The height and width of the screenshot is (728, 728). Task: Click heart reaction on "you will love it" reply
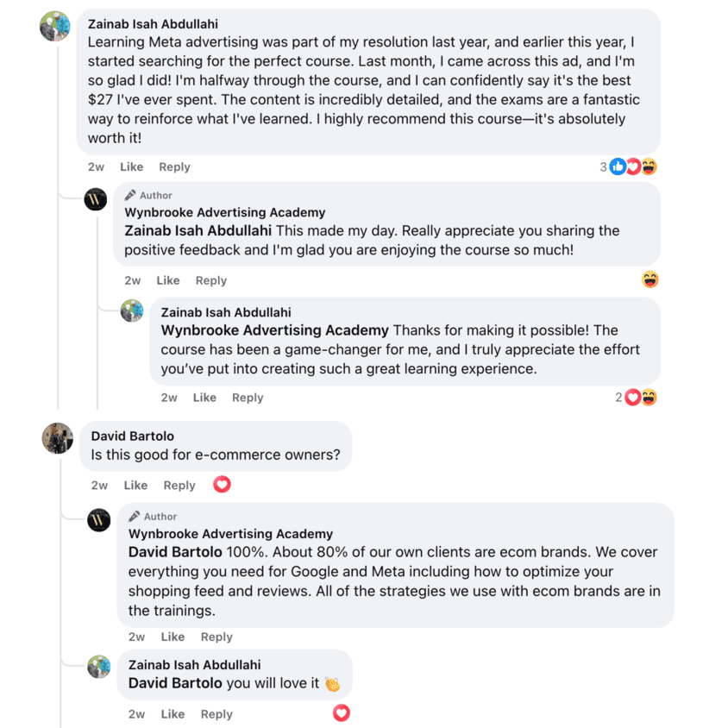pos(342,713)
